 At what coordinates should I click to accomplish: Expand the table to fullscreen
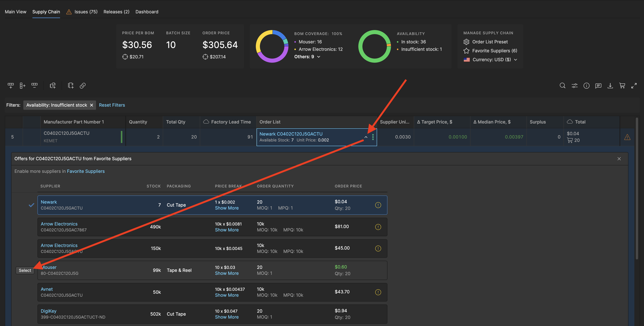[634, 85]
